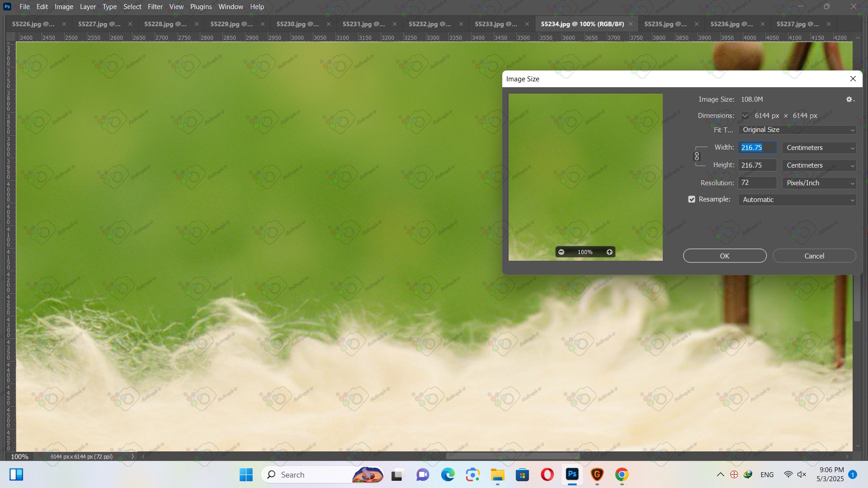Open the Plugins menu

(x=201, y=7)
